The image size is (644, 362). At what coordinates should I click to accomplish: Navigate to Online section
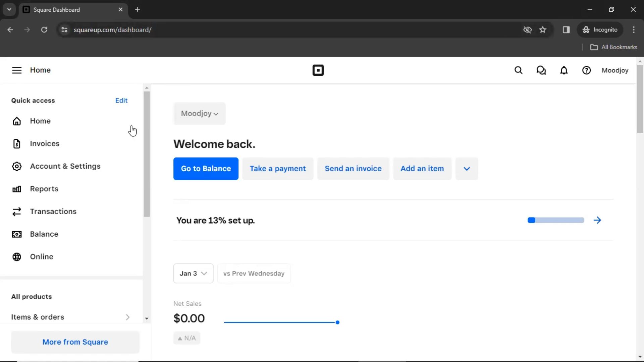[x=42, y=256]
